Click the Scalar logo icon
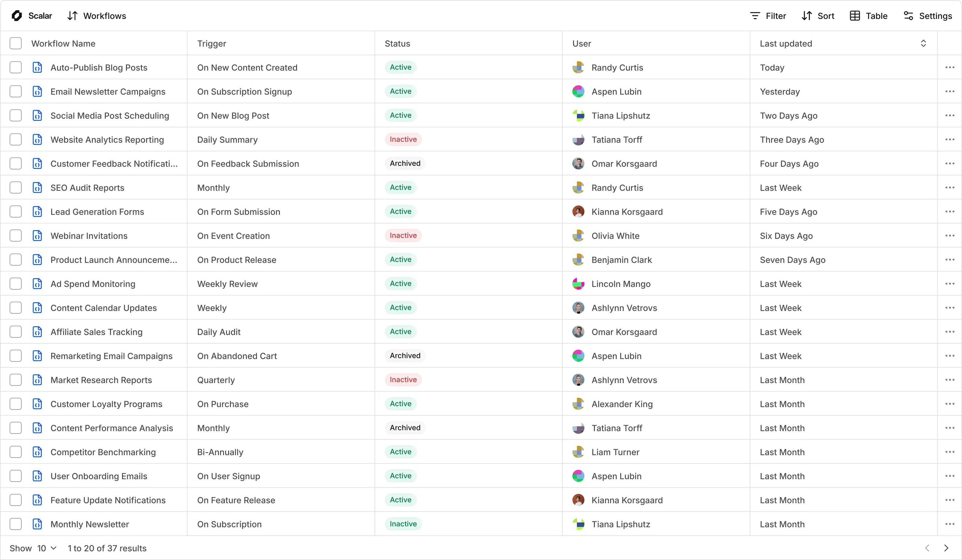 tap(17, 16)
